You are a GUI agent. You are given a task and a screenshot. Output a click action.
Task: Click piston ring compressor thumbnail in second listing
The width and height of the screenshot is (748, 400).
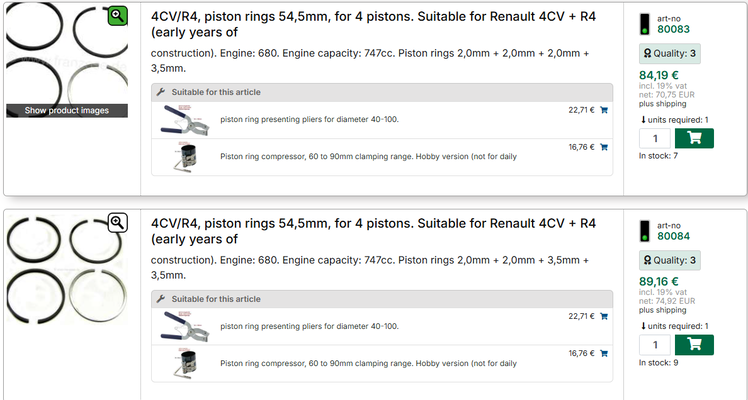(183, 362)
